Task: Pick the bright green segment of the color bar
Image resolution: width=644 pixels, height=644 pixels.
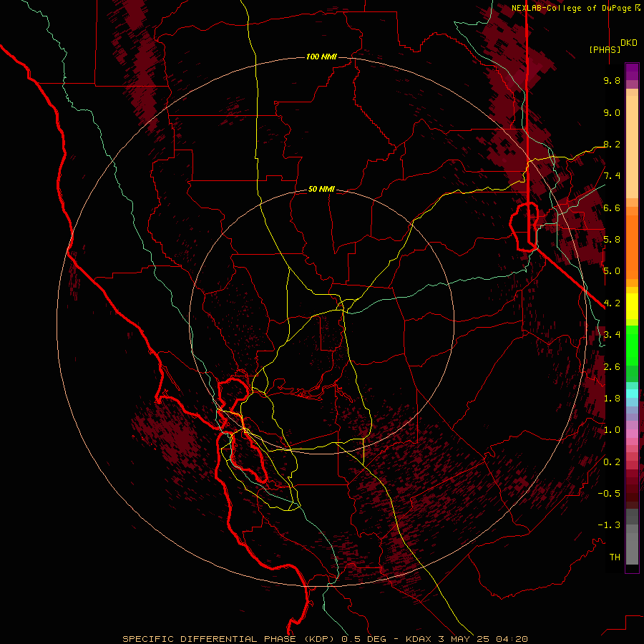Action: [x=632, y=345]
